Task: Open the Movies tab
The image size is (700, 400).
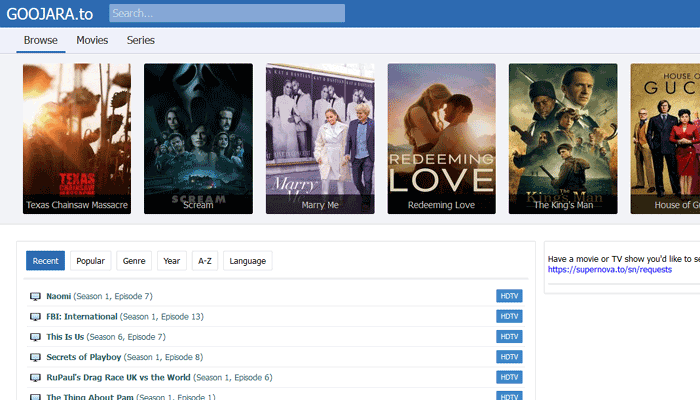Action: tap(92, 40)
